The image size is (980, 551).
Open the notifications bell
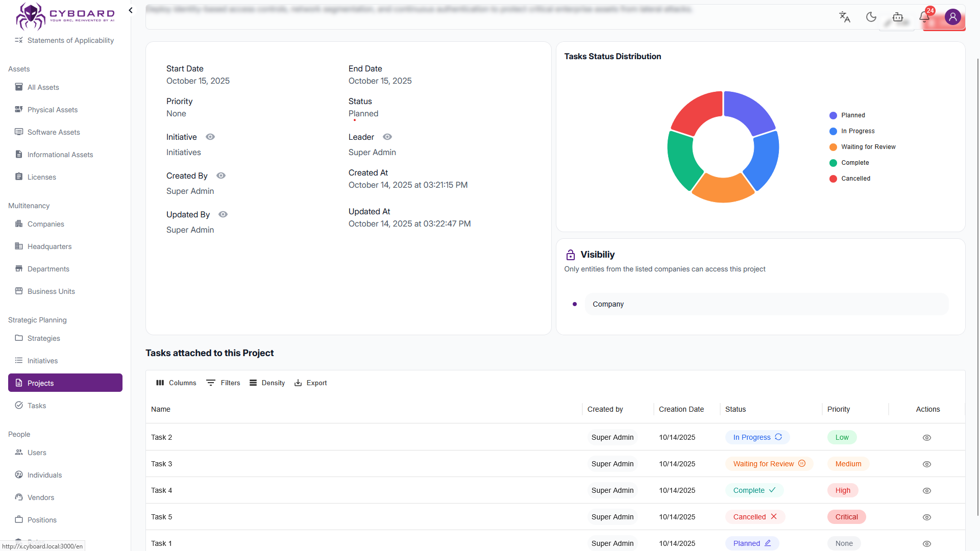[924, 17]
